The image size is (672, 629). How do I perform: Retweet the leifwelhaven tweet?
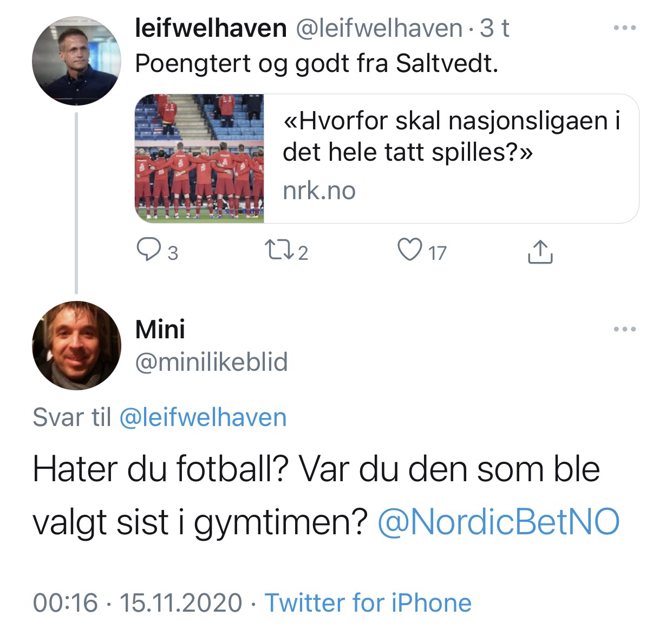[279, 251]
